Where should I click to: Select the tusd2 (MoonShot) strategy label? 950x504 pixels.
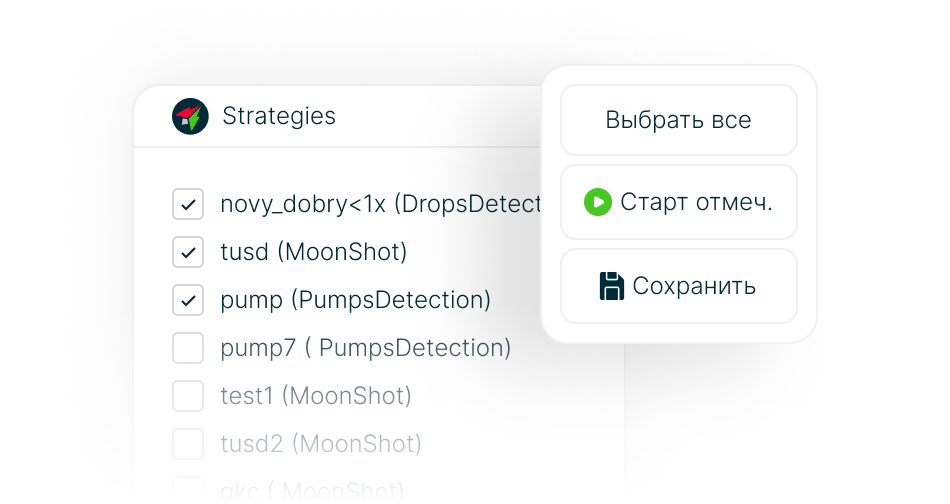coord(320,444)
